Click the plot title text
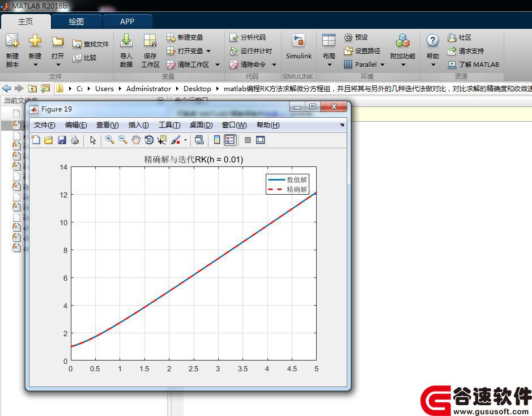Image resolution: width=532 pixels, height=416 pixels. point(194,160)
